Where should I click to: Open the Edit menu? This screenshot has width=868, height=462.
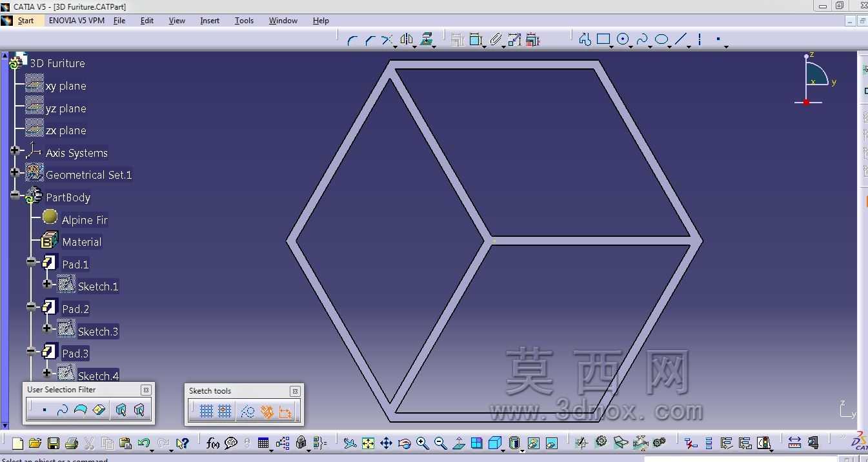click(147, 21)
